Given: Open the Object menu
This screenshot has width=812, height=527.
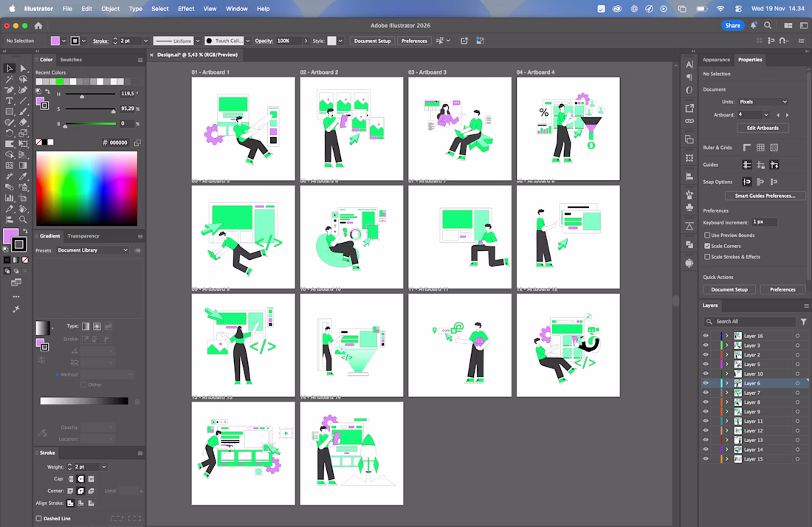Looking at the screenshot, I should pyautogui.click(x=110, y=9).
